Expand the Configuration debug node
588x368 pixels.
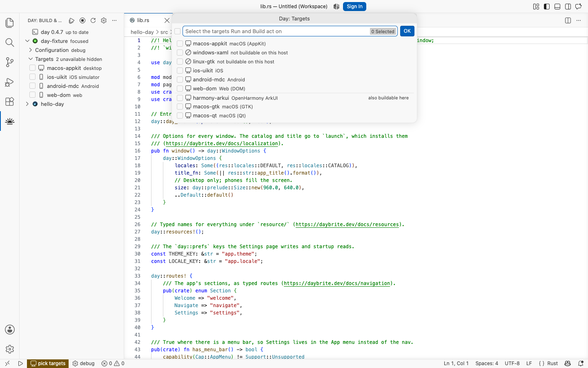point(30,50)
